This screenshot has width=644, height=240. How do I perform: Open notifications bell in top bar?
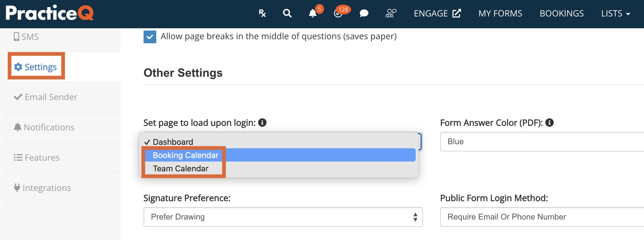[313, 13]
